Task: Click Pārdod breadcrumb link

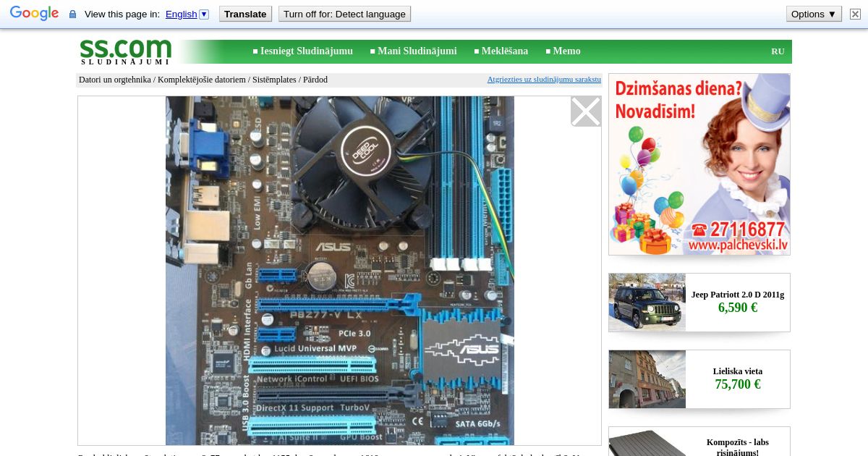Action: click(x=315, y=80)
